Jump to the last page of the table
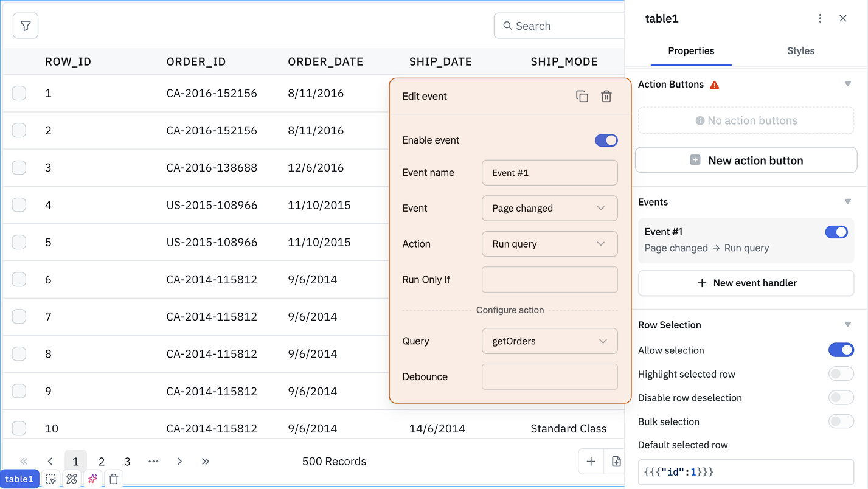Viewport: 868px width, 489px height. [x=206, y=462]
